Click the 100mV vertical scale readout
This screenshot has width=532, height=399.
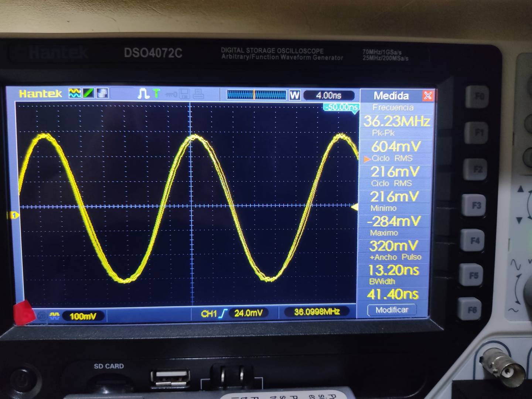point(83,316)
